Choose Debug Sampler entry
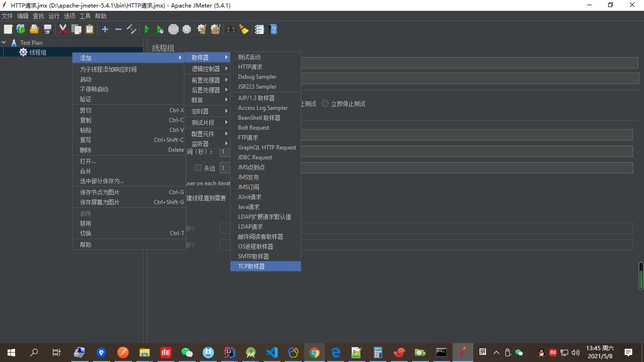This screenshot has width=644, height=362. click(265, 77)
